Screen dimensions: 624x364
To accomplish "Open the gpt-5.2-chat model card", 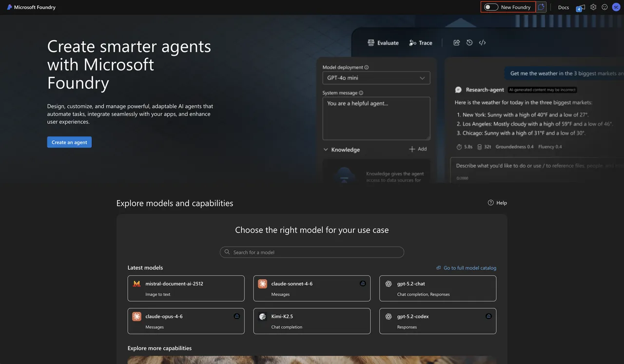I will coord(438,288).
